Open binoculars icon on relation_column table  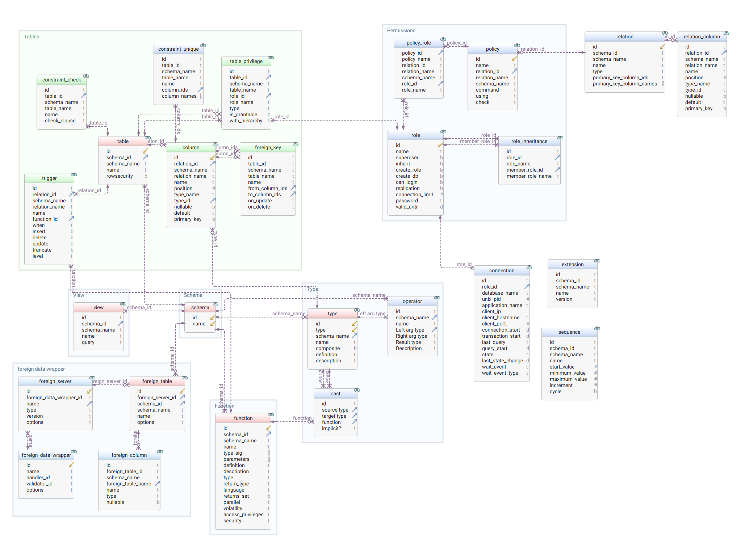[x=727, y=33]
